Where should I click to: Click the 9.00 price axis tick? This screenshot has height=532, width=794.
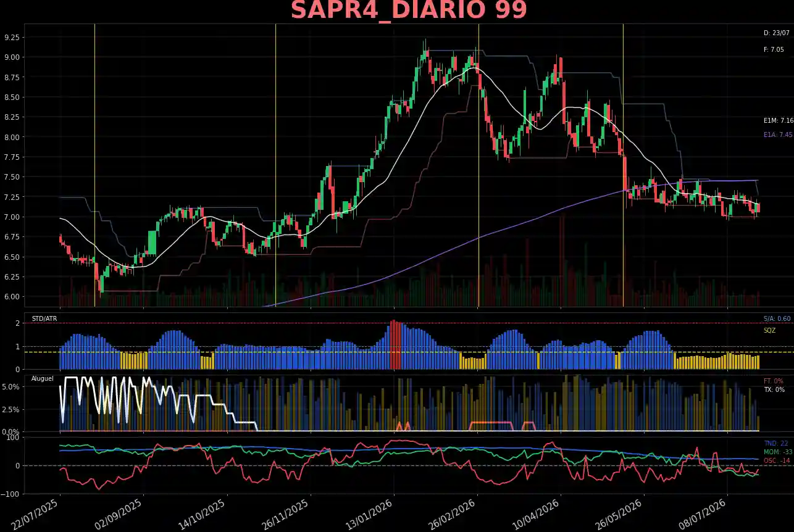click(x=11, y=57)
